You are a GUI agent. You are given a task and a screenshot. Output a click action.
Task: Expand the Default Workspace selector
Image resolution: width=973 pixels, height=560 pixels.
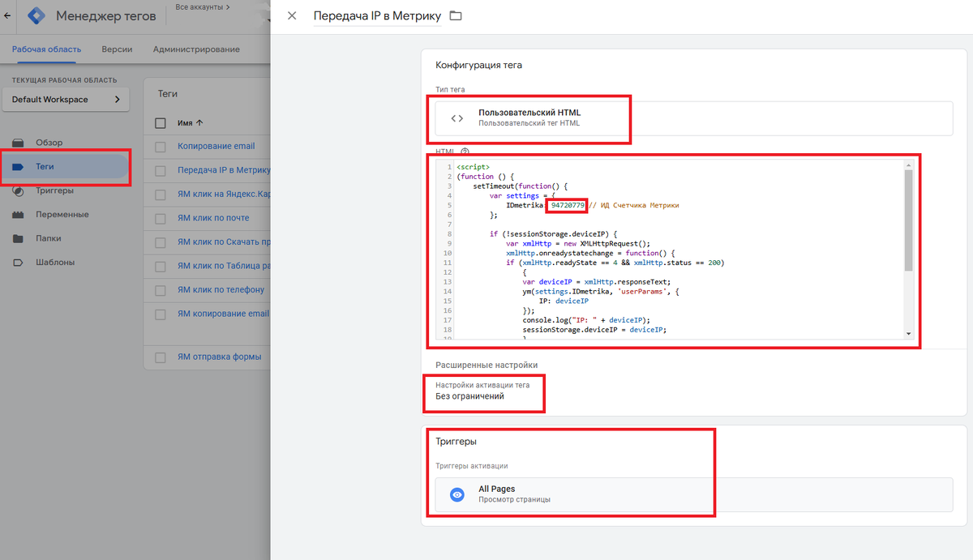tap(66, 100)
